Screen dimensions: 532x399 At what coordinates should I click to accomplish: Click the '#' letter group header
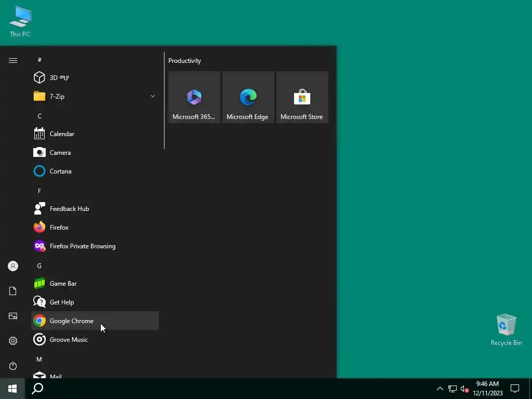pos(39,60)
